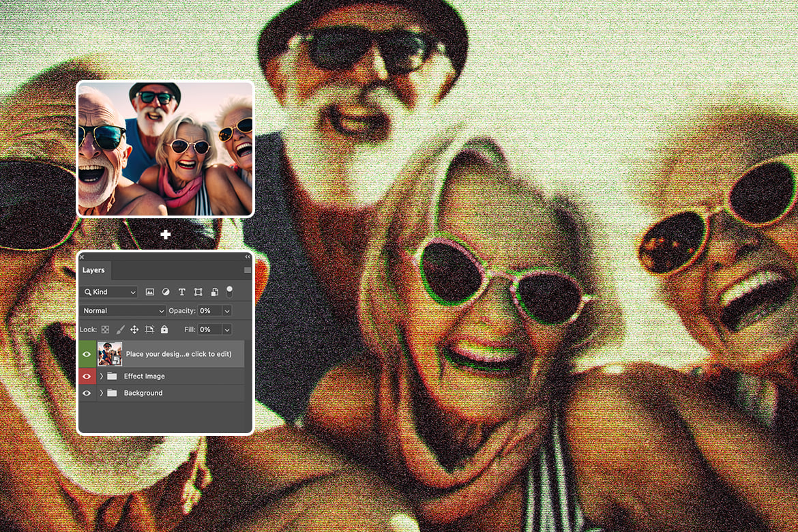
Task: Filter layers by pixel layers icon
Action: tap(149, 292)
